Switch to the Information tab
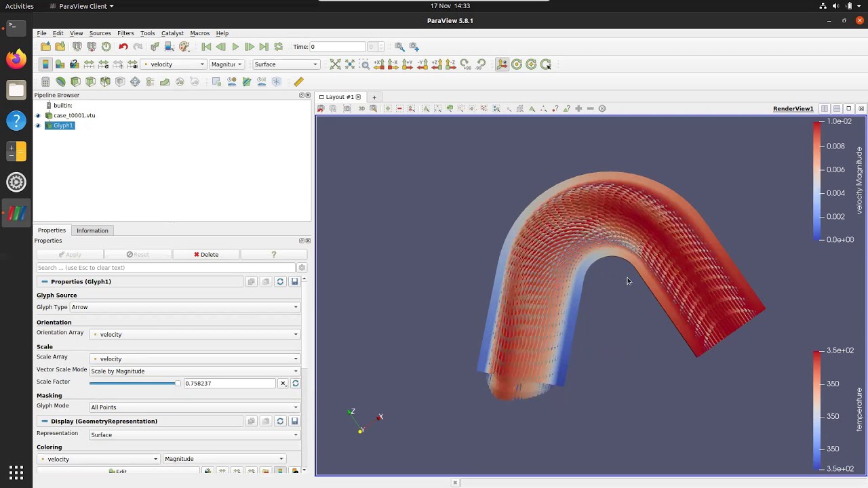The height and width of the screenshot is (488, 868). click(x=92, y=230)
